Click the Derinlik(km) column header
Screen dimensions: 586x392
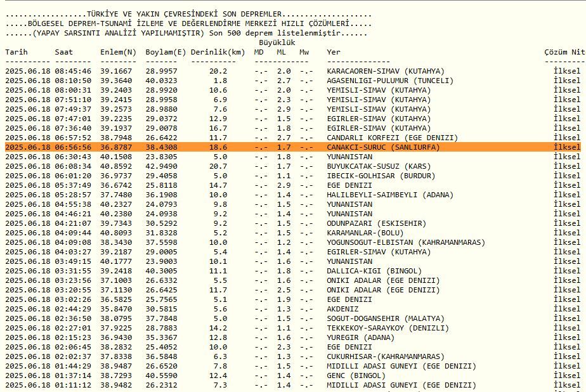pyautogui.click(x=218, y=52)
